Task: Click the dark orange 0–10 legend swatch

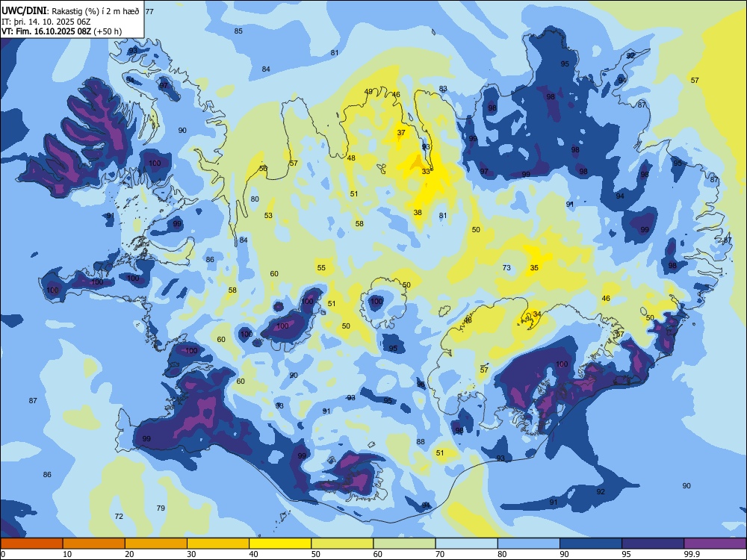Action: [x=31, y=544]
